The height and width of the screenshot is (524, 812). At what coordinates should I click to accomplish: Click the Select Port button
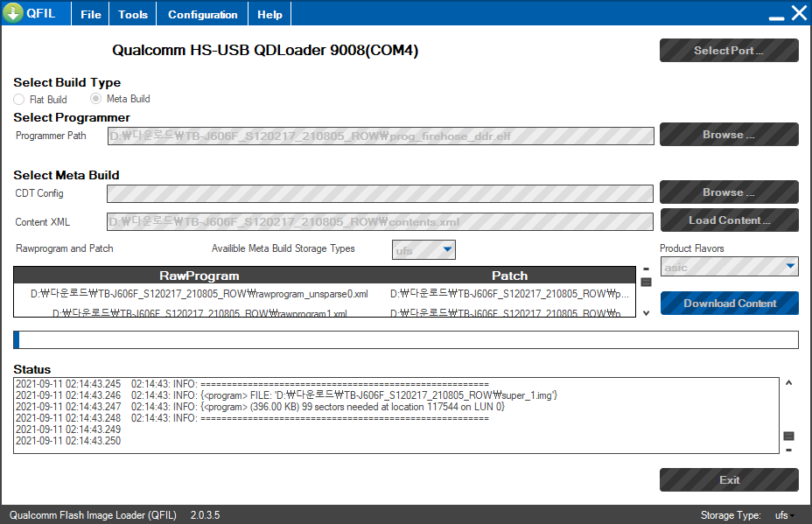pyautogui.click(x=729, y=50)
